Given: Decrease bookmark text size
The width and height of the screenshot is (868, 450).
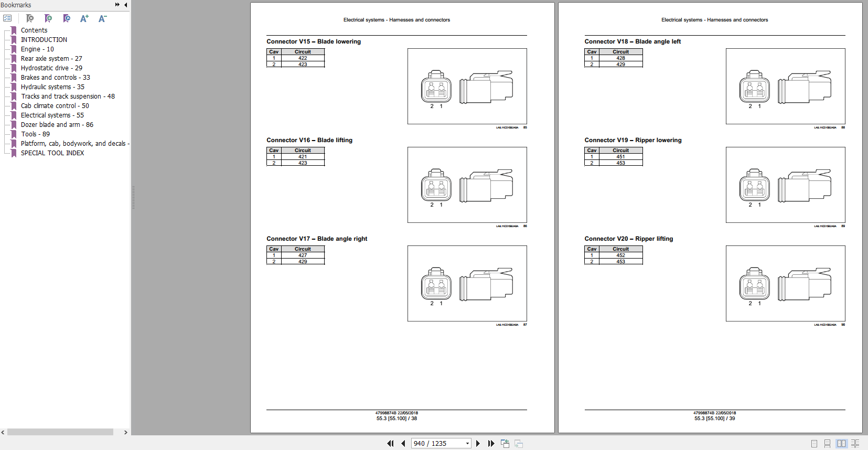Looking at the screenshot, I should (x=102, y=18).
